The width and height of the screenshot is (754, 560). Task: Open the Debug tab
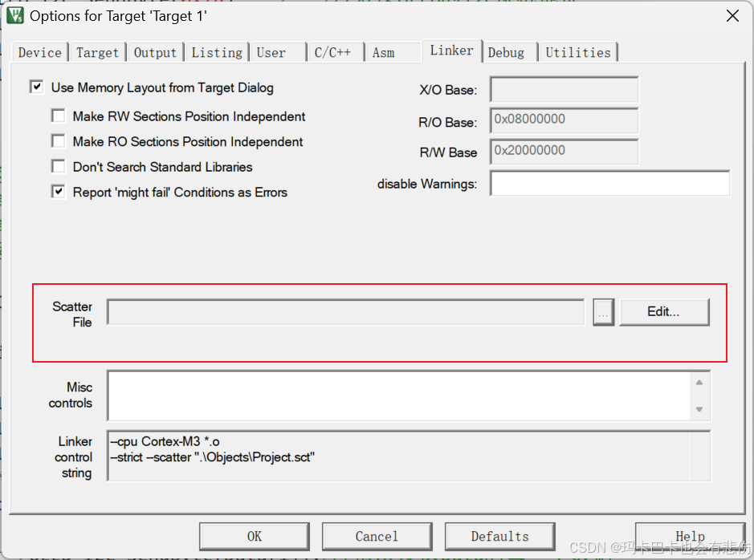(x=509, y=52)
